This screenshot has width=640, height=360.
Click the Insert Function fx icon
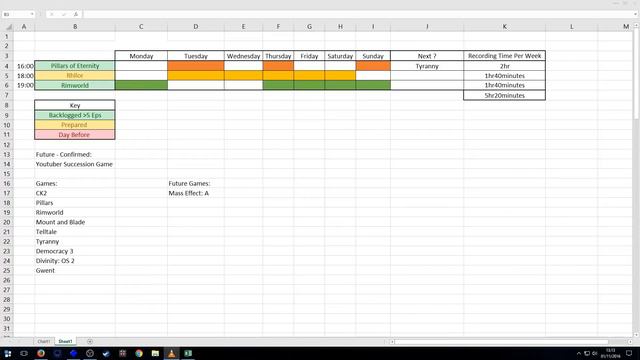(76, 14)
